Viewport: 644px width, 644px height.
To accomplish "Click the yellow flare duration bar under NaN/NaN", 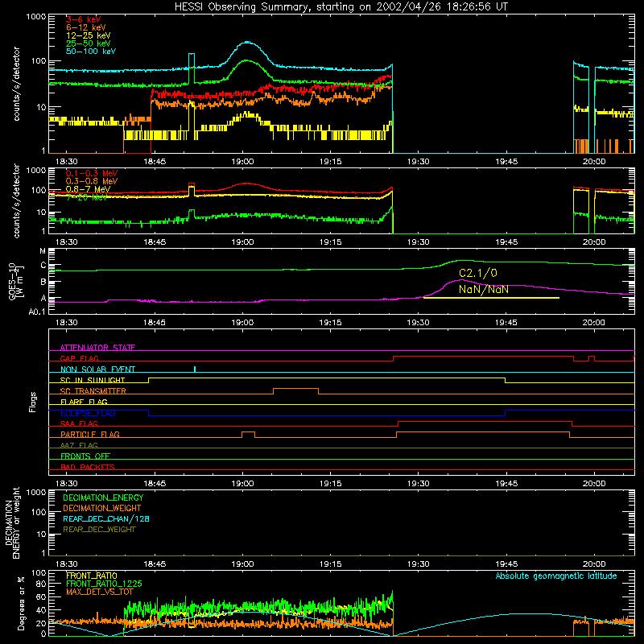I will pyautogui.click(x=491, y=298).
